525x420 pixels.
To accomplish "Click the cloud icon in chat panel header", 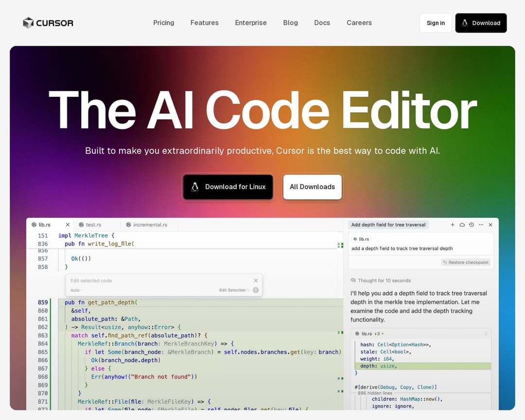I will [x=462, y=225].
